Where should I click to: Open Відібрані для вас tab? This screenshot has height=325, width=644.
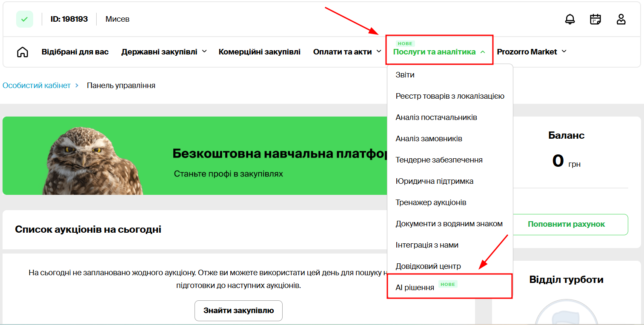click(x=75, y=52)
